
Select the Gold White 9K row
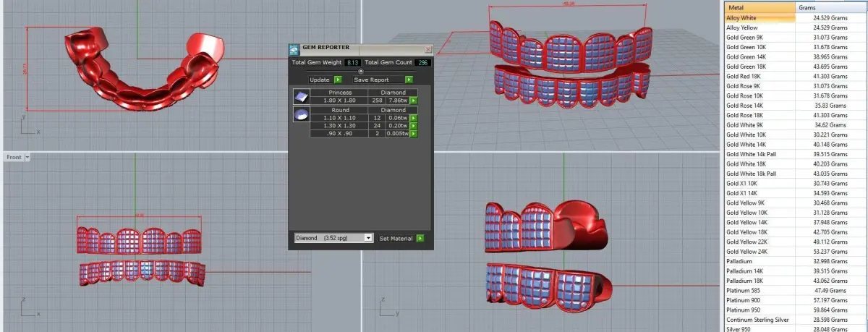coord(796,125)
